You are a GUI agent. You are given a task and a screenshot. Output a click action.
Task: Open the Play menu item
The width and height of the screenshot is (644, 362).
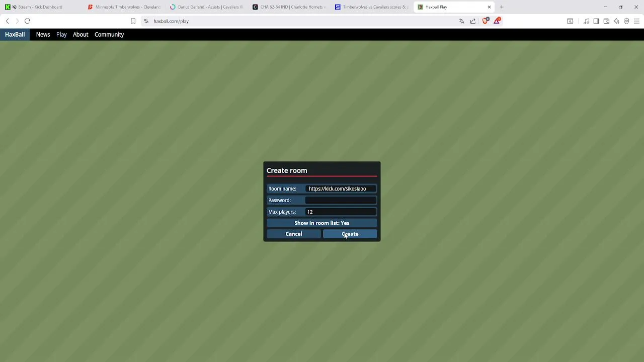click(x=61, y=35)
